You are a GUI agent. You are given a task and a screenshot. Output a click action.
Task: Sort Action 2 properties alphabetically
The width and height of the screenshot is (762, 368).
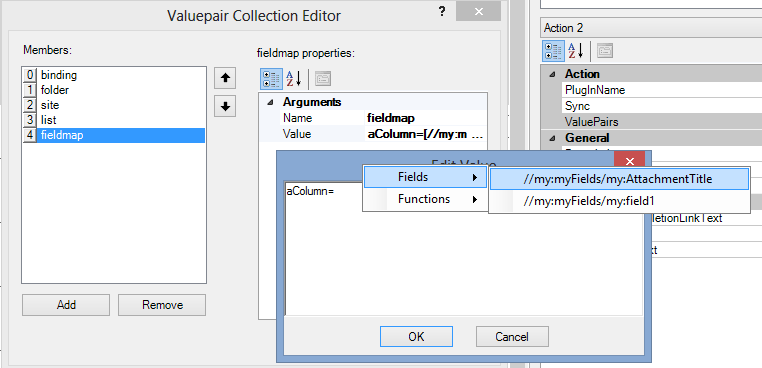tap(576, 51)
